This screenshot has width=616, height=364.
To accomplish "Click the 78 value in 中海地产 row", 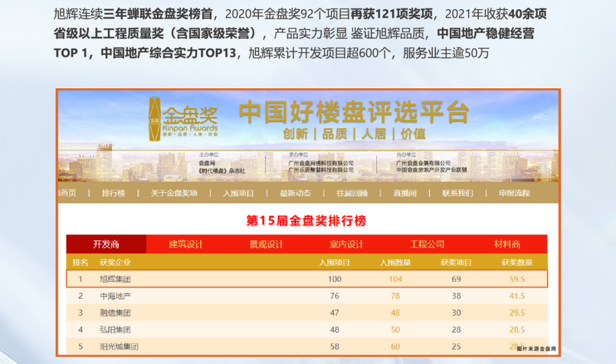I will pos(396,296).
